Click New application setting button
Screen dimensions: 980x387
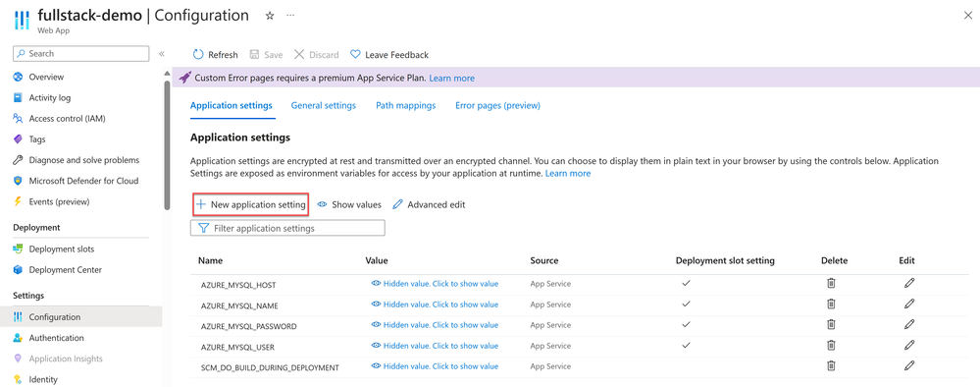pos(250,204)
